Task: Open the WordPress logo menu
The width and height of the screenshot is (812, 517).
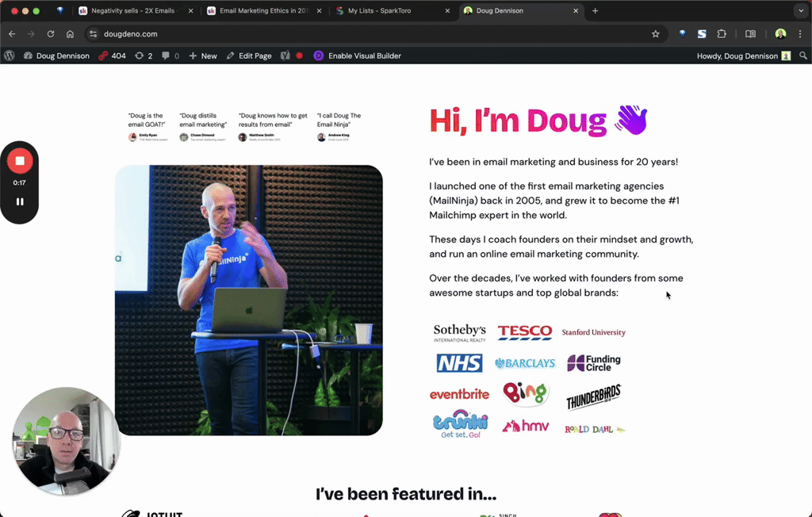Action: coord(9,56)
